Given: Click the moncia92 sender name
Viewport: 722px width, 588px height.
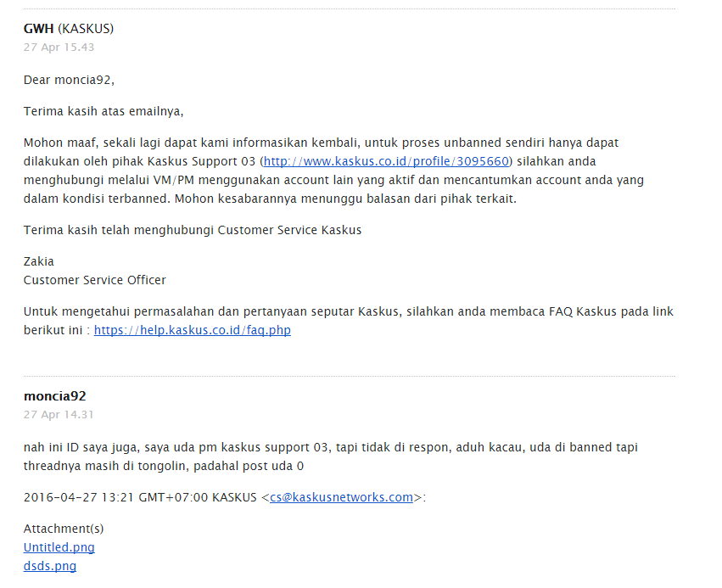Looking at the screenshot, I should [x=55, y=396].
